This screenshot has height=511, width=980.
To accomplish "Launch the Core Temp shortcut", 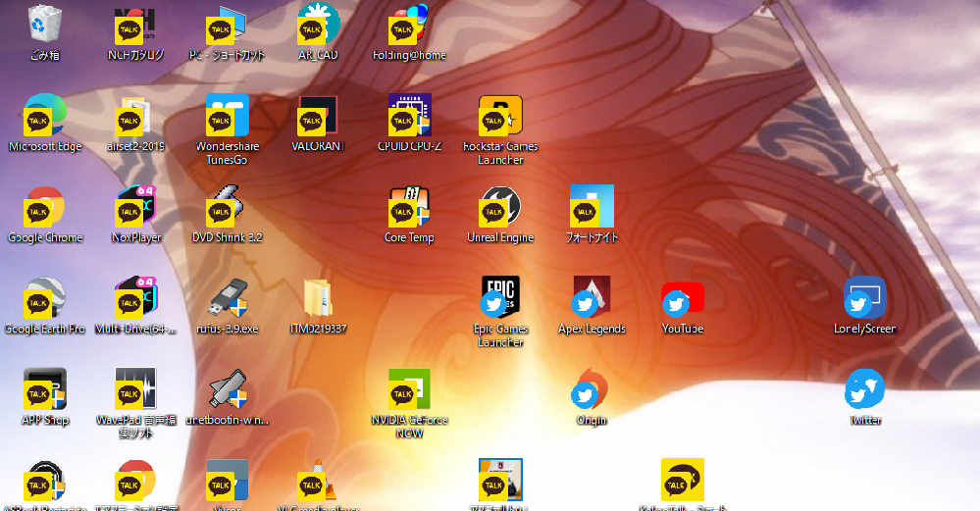I will coord(409,206).
